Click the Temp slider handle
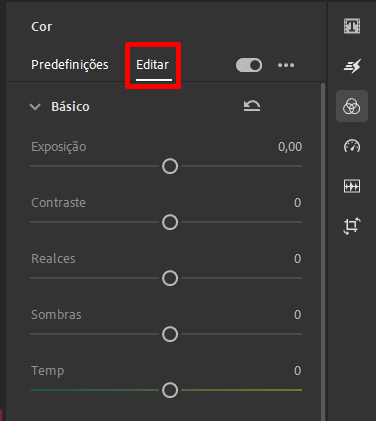This screenshot has height=421, width=376. tap(170, 390)
